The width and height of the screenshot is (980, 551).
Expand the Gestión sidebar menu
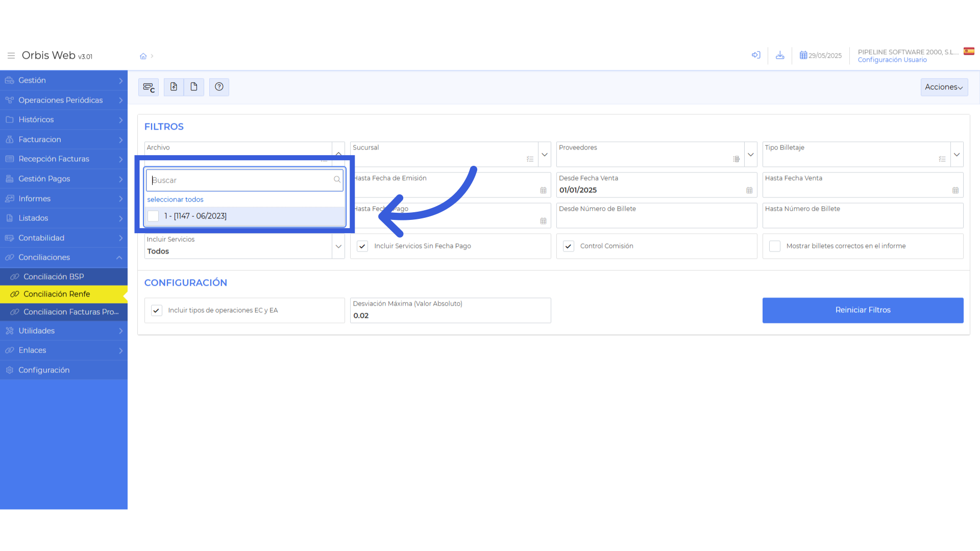(64, 81)
